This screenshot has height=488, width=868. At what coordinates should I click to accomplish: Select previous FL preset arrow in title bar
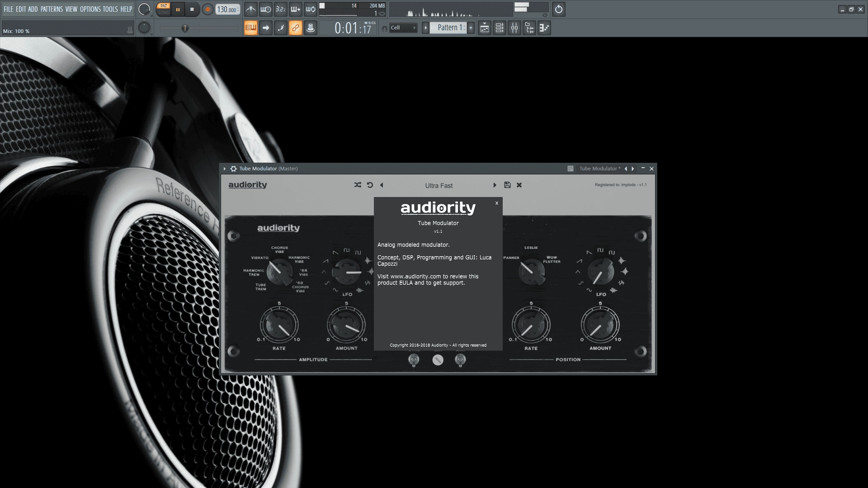[x=626, y=169]
